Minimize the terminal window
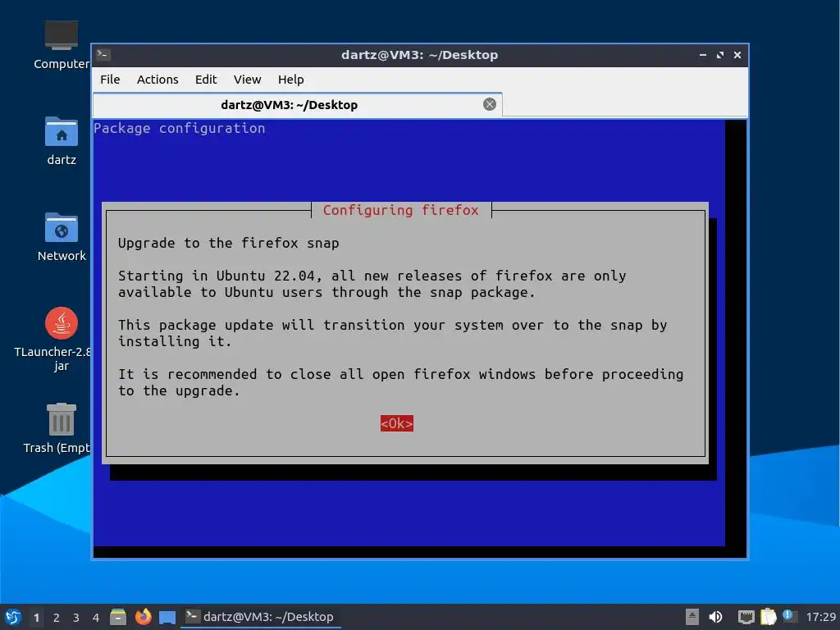The width and height of the screenshot is (840, 630). pyautogui.click(x=702, y=55)
